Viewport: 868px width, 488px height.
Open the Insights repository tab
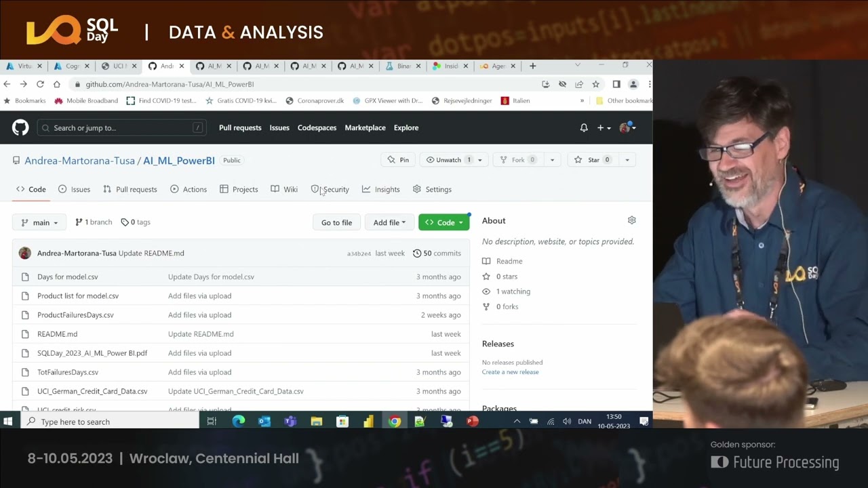pos(381,189)
